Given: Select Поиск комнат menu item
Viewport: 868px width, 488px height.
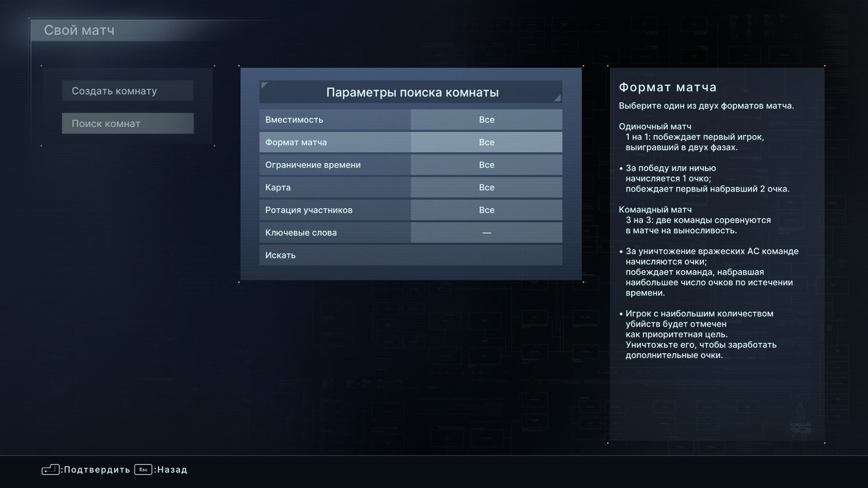Looking at the screenshot, I should [x=127, y=123].
